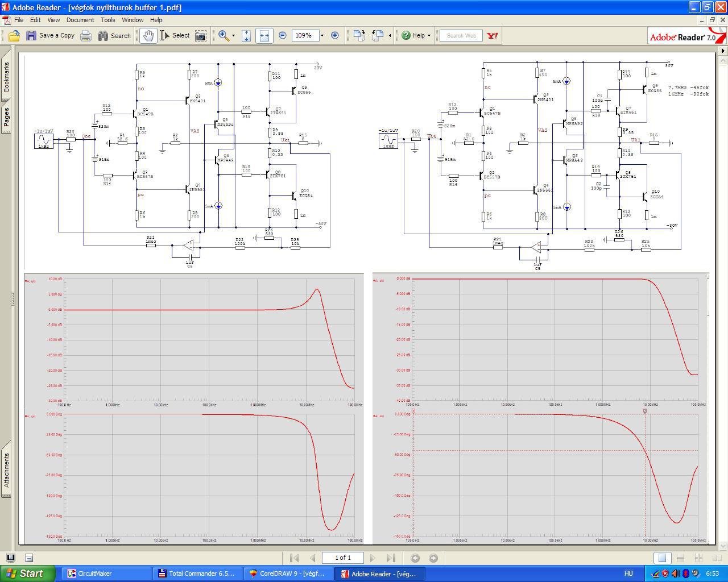Select Continuous page layout
728x582 pixels.
tap(680, 558)
